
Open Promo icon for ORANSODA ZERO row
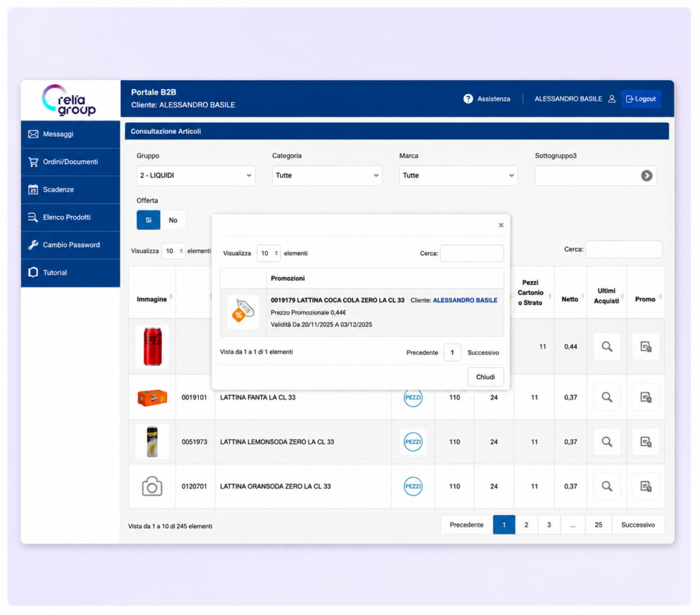pos(645,486)
